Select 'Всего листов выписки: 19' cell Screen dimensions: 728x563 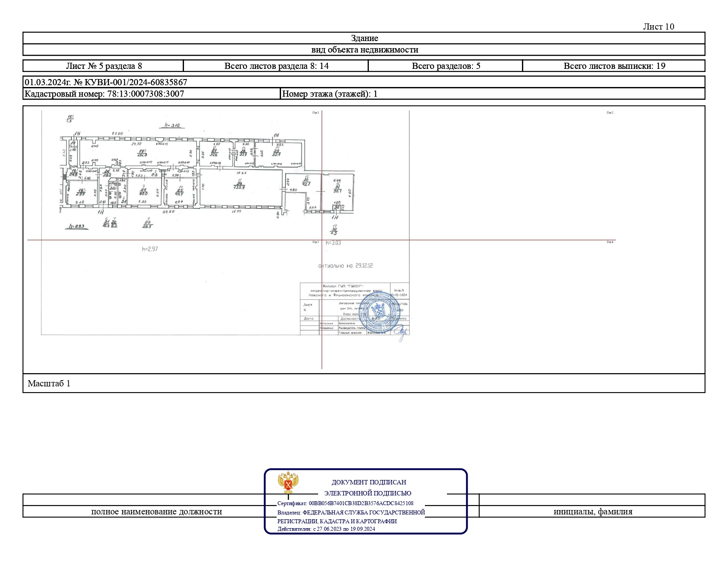[614, 66]
